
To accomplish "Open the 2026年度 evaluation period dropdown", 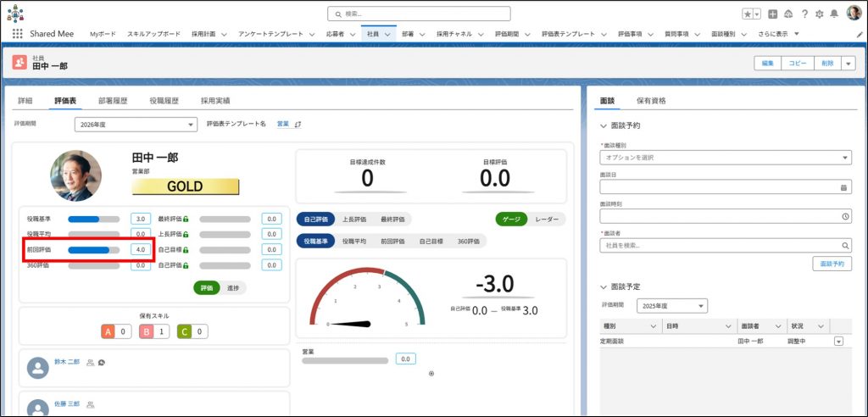I will point(135,125).
